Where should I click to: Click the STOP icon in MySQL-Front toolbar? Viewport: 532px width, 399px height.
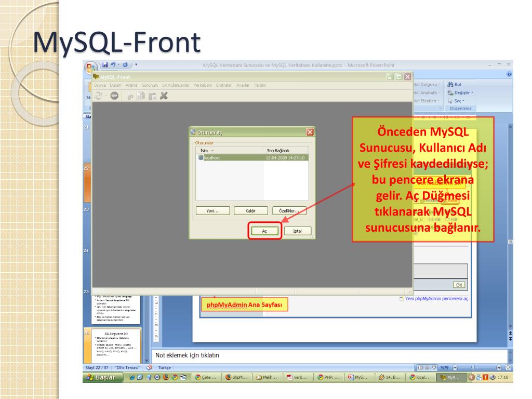(x=114, y=96)
